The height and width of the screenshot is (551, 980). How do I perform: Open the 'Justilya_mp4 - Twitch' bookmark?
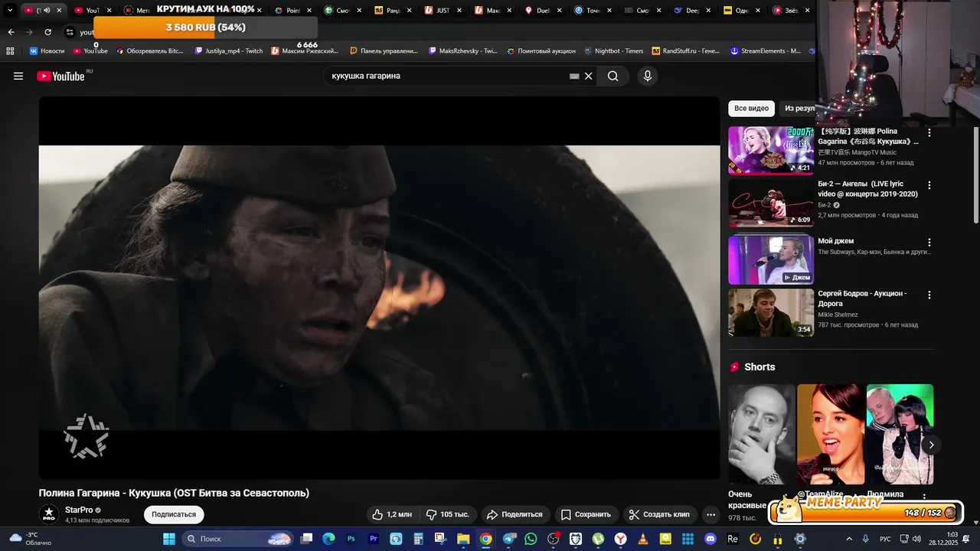coord(229,51)
